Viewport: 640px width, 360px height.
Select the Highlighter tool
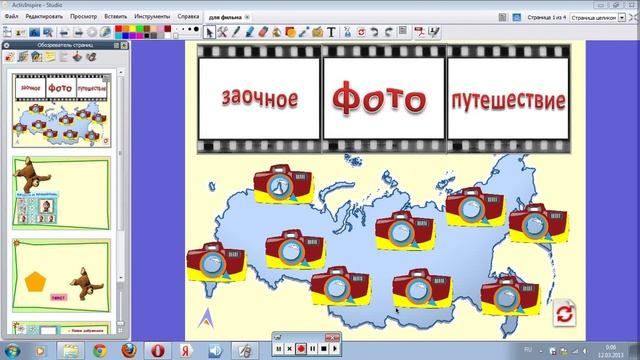coord(249,32)
